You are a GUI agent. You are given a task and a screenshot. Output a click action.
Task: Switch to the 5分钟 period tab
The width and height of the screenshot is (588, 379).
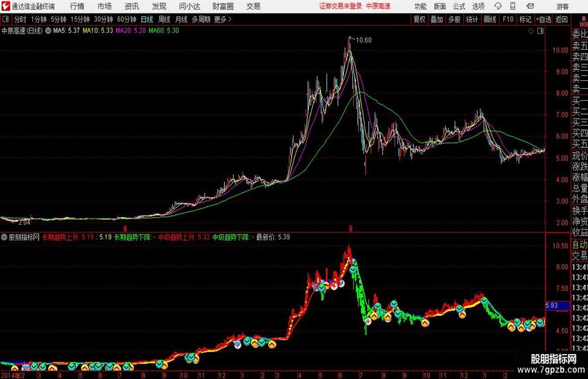(58, 19)
